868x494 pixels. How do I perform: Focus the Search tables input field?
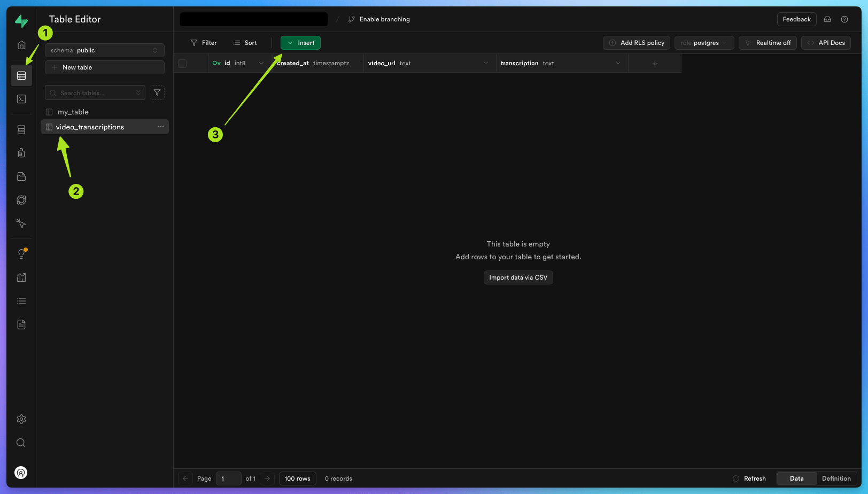[95, 92]
